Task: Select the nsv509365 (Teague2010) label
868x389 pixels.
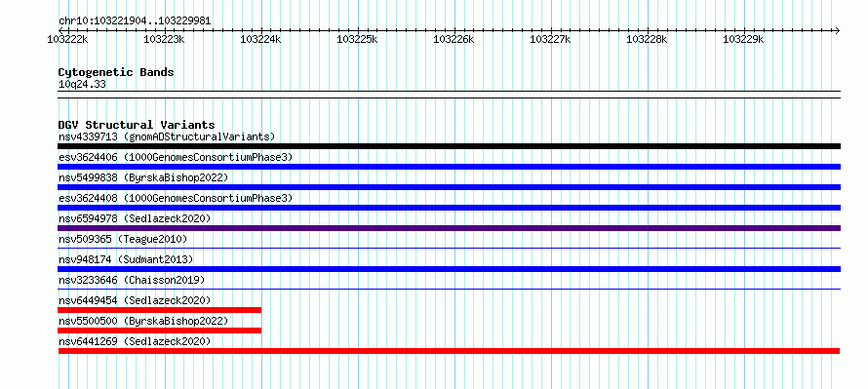Action: [123, 239]
